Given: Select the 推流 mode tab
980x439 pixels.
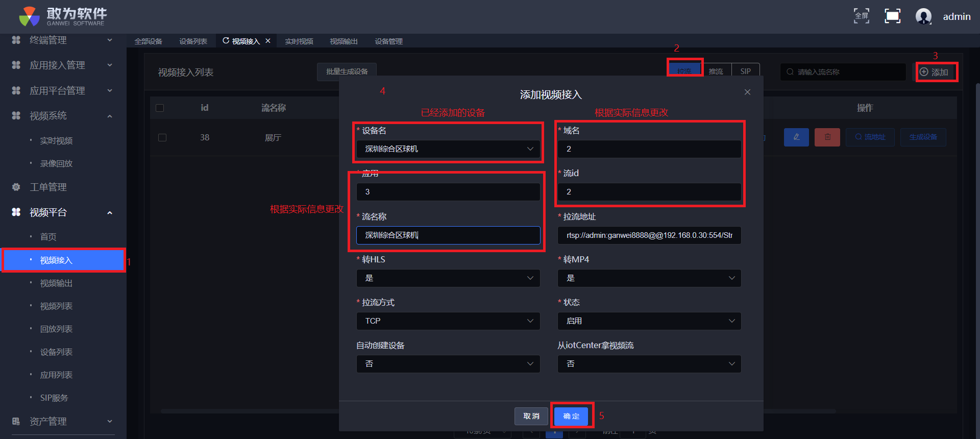Looking at the screenshot, I should click(716, 71).
